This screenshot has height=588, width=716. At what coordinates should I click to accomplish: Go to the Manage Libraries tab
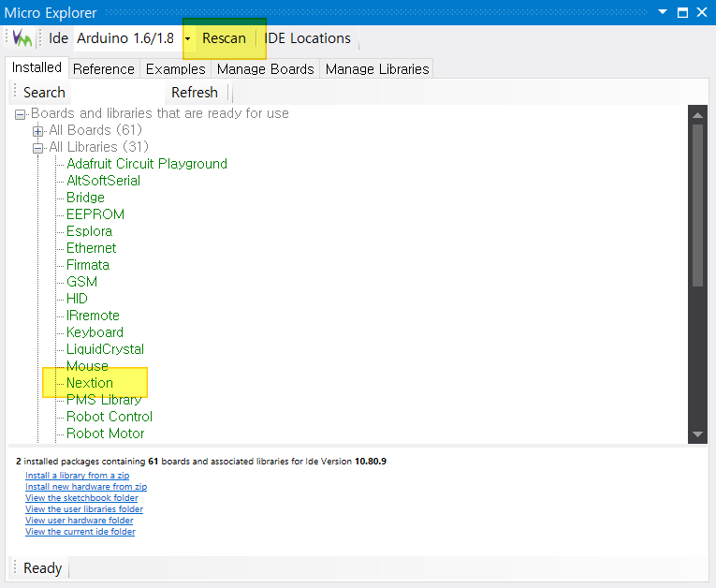point(377,69)
